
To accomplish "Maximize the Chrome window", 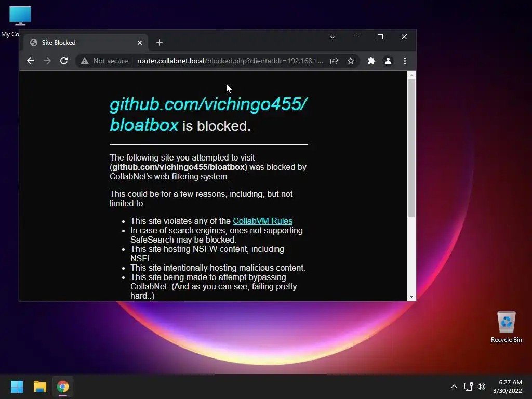I will 380,37.
